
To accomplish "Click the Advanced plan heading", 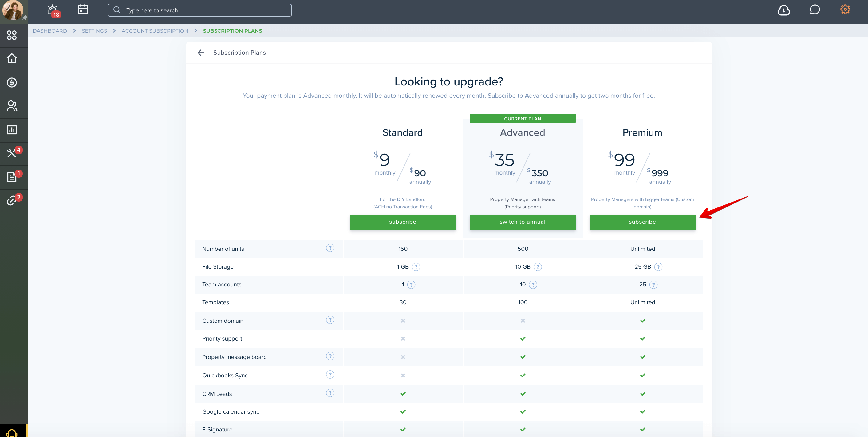I will pyautogui.click(x=523, y=133).
